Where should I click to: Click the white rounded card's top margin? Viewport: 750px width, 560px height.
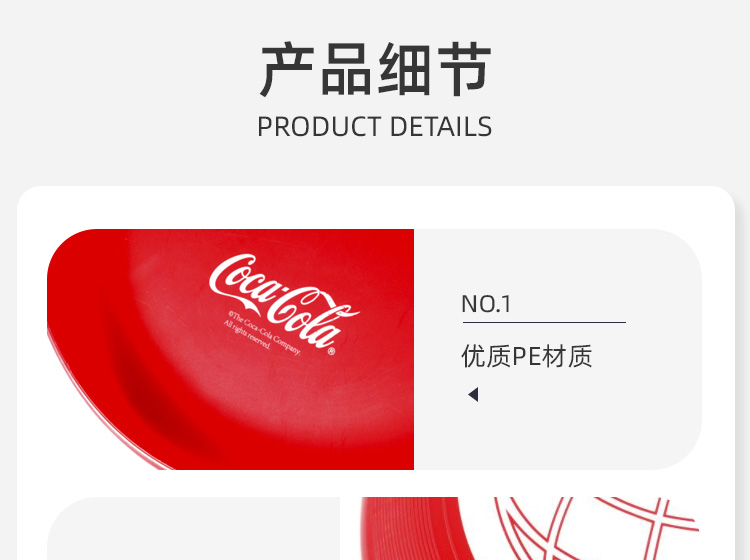375,207
